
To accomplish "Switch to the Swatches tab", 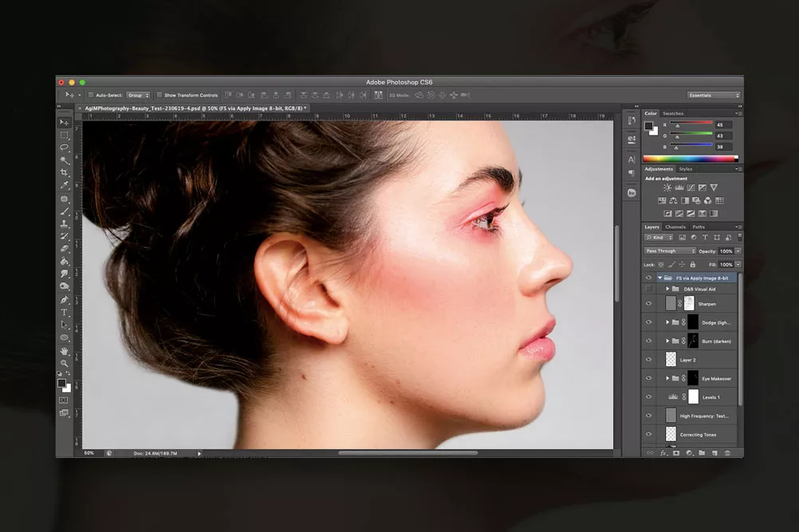I will 673,113.
